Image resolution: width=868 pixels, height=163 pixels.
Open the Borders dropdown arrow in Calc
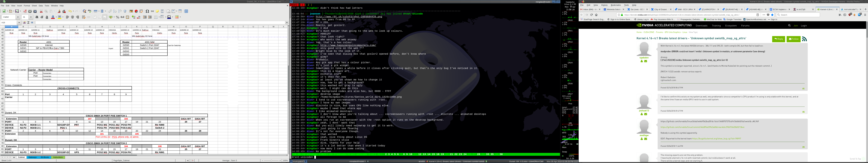159,17
